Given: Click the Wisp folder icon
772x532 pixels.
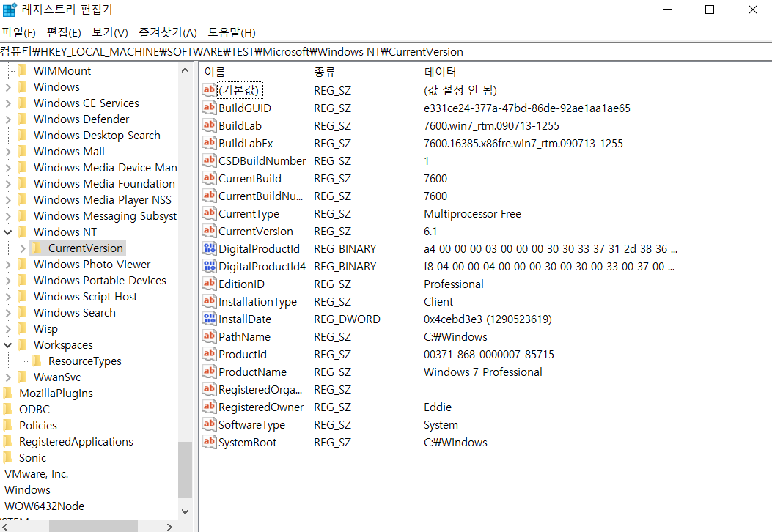Looking at the screenshot, I should (x=22, y=329).
